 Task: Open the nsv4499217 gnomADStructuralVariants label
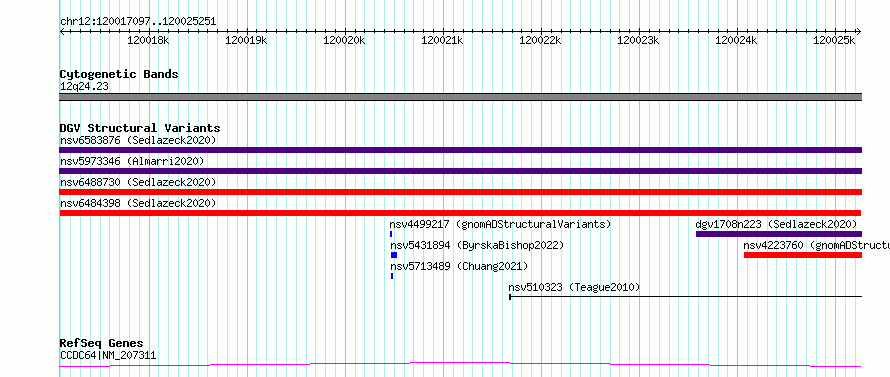501,224
